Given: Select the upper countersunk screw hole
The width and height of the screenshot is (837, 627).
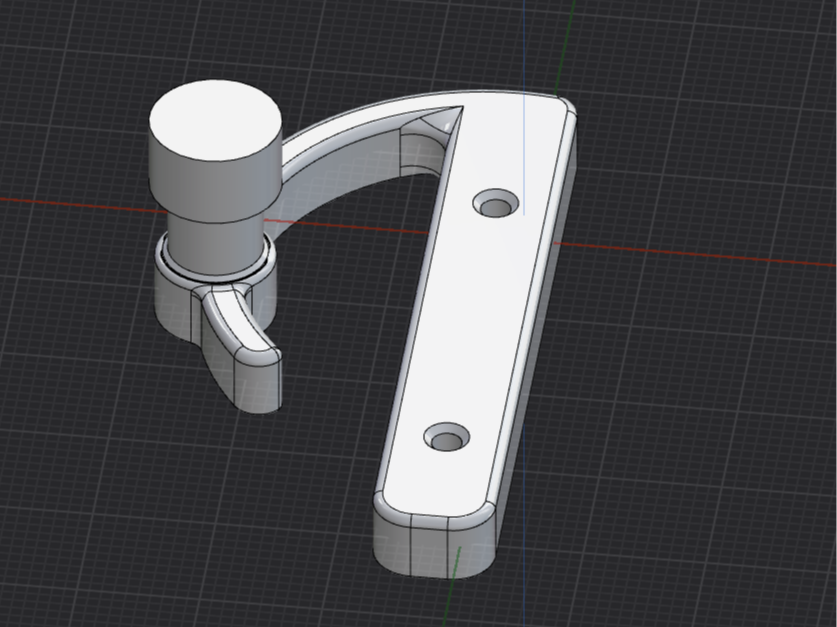Looking at the screenshot, I should point(496,203).
